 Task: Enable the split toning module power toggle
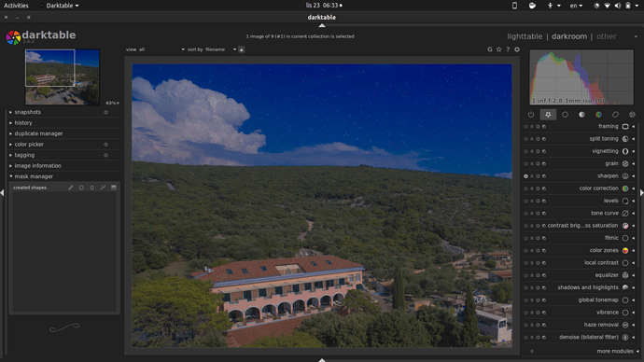click(525, 139)
